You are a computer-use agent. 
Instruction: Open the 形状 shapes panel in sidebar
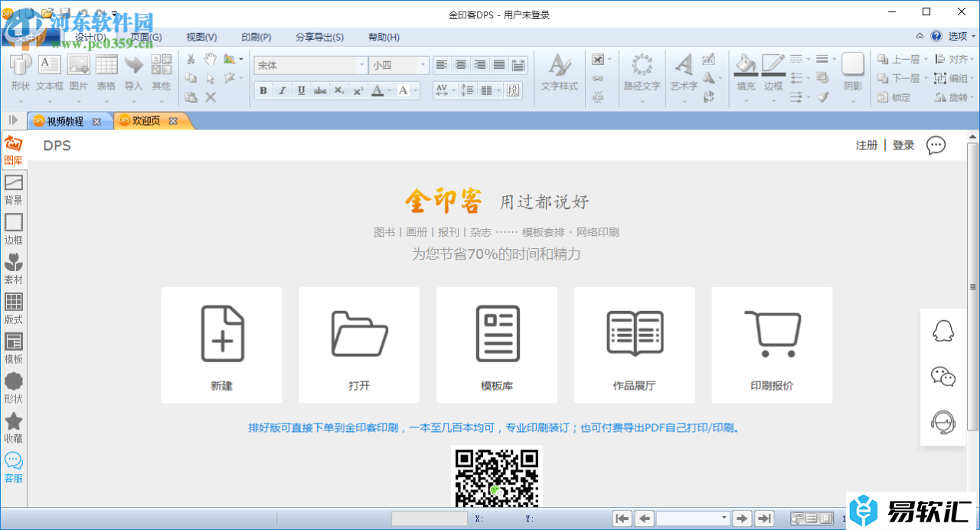click(13, 388)
